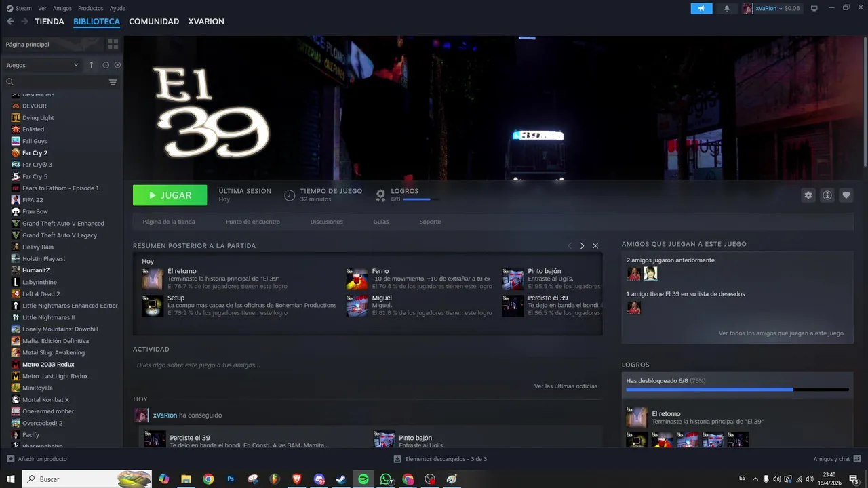Click Ver todos los amigos que juegan

point(781,333)
